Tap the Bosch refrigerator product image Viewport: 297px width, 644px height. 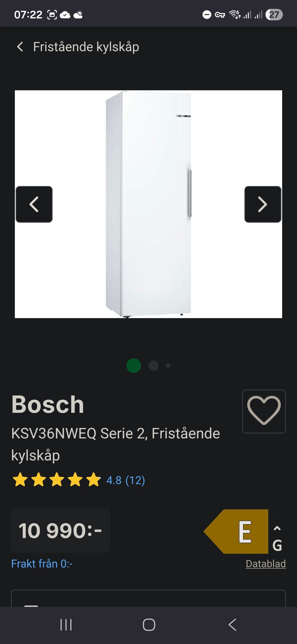coord(148,204)
